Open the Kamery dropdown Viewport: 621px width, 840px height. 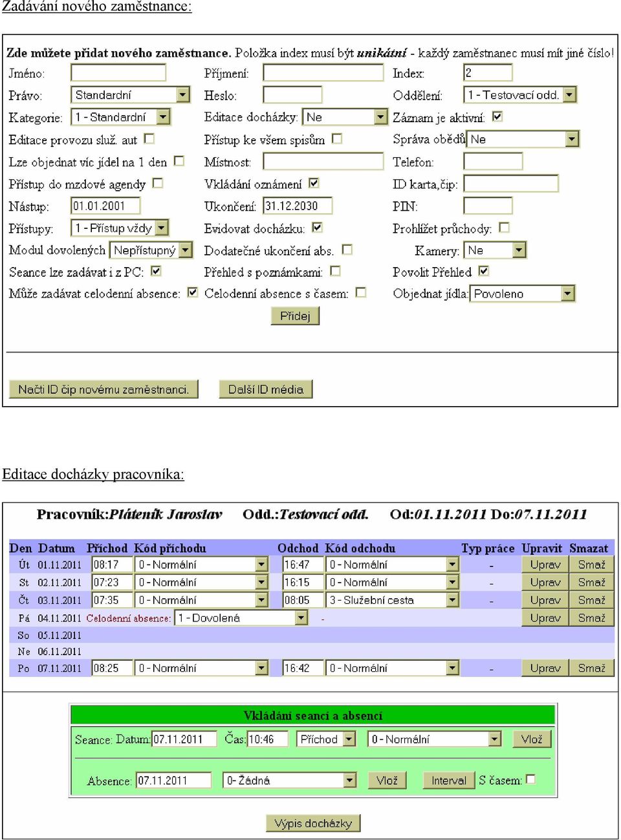[x=495, y=250]
